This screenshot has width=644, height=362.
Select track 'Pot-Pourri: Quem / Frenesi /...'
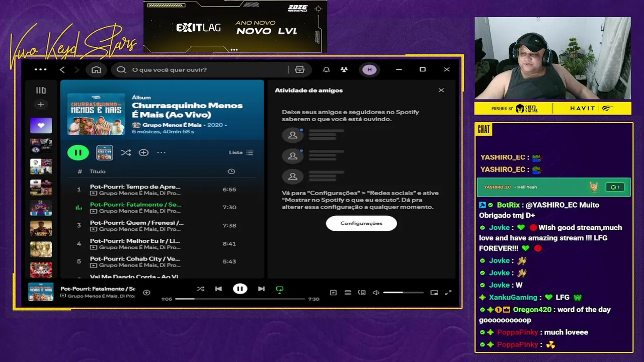coord(162,226)
